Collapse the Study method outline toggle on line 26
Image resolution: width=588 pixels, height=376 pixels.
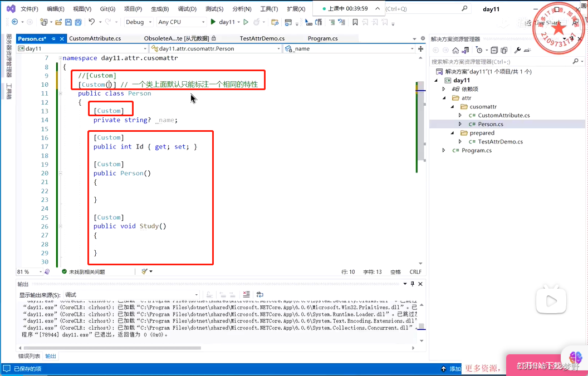point(60,226)
